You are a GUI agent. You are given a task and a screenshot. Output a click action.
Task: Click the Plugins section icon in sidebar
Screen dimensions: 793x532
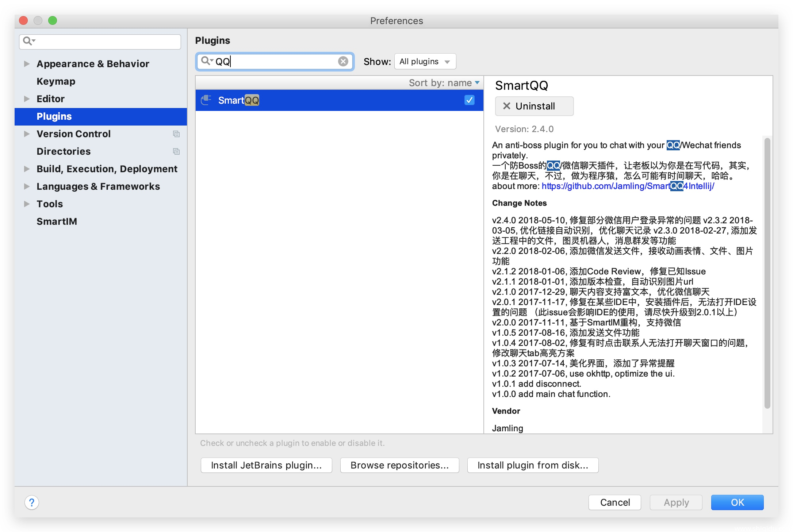[54, 116]
